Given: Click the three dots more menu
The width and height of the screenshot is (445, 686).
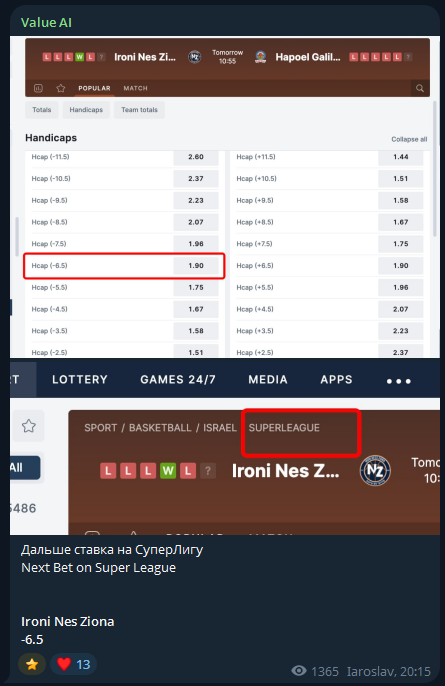Looking at the screenshot, I should 399,381.
